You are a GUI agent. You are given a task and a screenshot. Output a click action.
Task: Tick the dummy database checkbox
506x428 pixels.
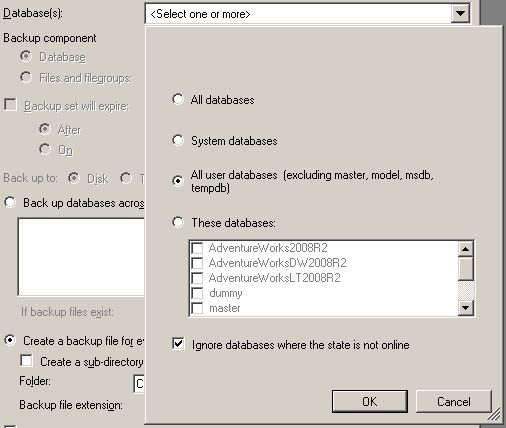pos(197,293)
